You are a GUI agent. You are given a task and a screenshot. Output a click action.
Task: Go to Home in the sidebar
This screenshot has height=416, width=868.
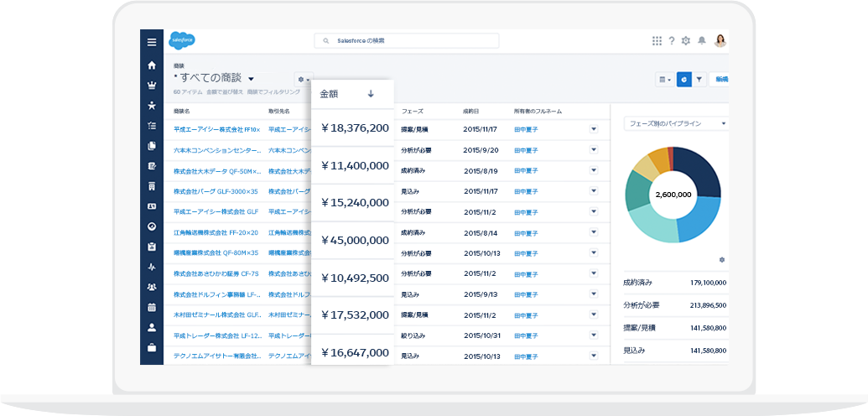(x=151, y=65)
